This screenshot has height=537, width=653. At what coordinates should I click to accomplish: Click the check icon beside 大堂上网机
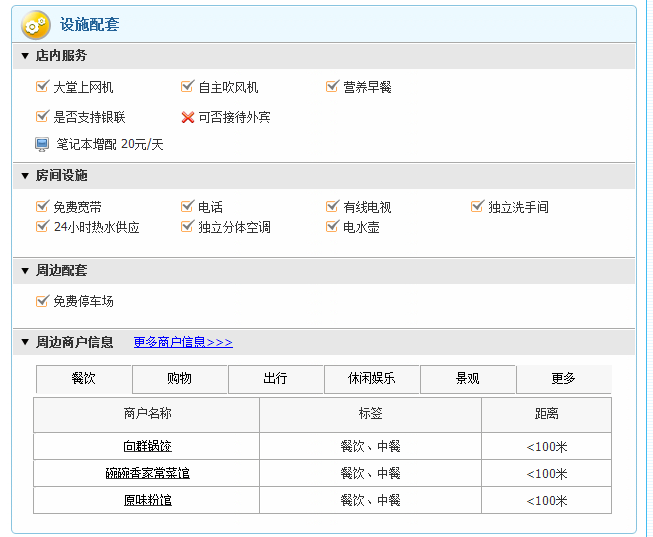pyautogui.click(x=42, y=87)
